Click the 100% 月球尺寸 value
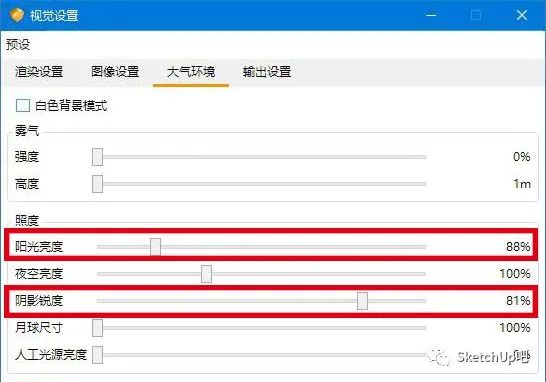 pos(515,327)
